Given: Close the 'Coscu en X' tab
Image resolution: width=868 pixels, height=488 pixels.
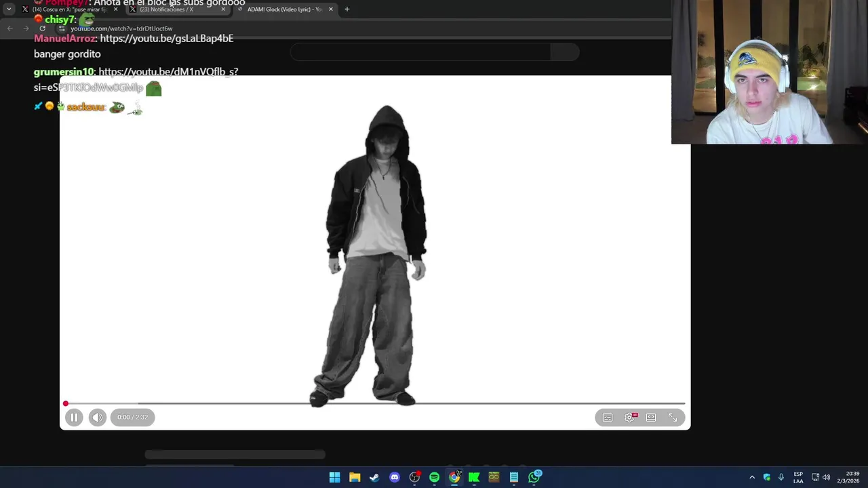Looking at the screenshot, I should (115, 9).
